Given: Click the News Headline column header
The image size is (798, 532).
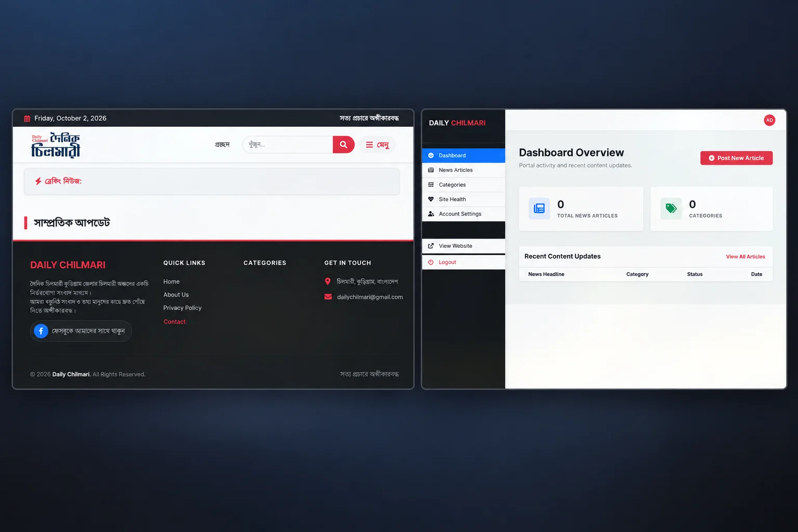Looking at the screenshot, I should (x=546, y=274).
